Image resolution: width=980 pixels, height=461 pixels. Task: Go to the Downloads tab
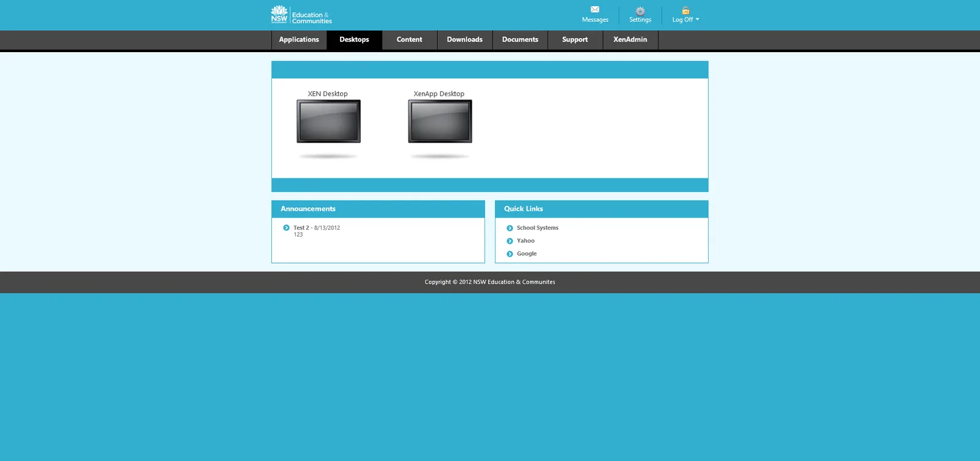point(465,40)
